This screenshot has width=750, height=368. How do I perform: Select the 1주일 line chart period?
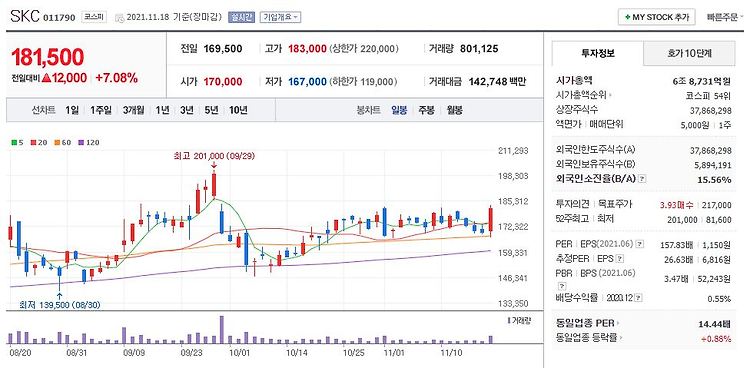coord(101,111)
